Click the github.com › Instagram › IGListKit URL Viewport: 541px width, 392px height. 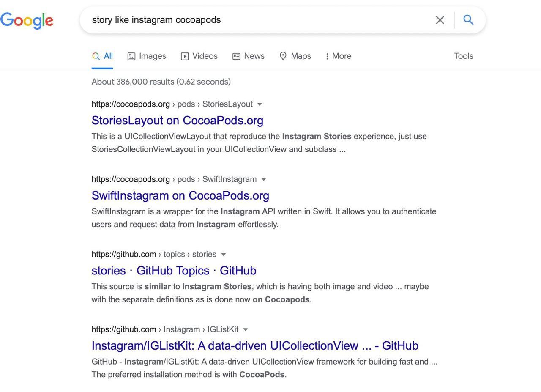point(165,329)
